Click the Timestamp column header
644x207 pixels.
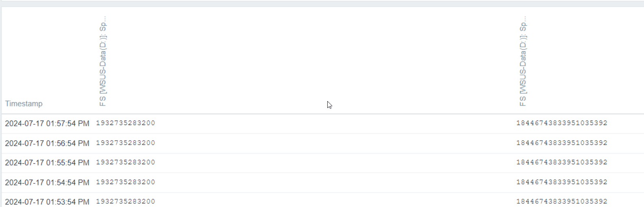click(24, 103)
